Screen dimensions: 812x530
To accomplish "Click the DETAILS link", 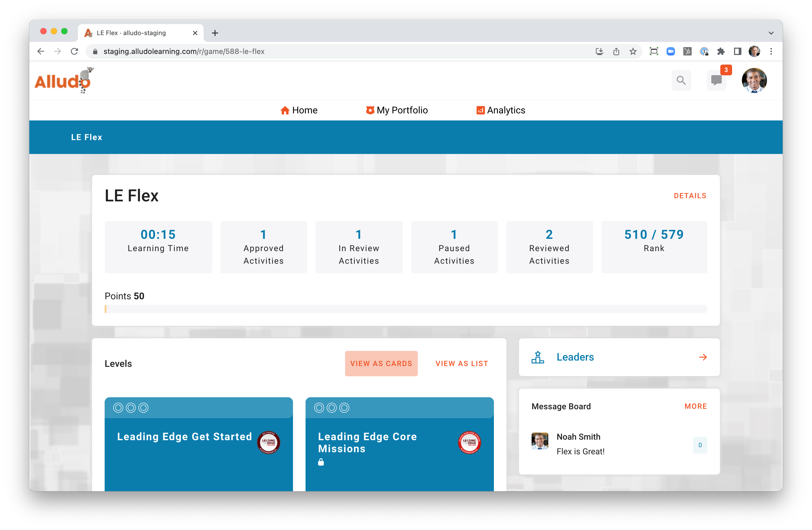I will 690,196.
